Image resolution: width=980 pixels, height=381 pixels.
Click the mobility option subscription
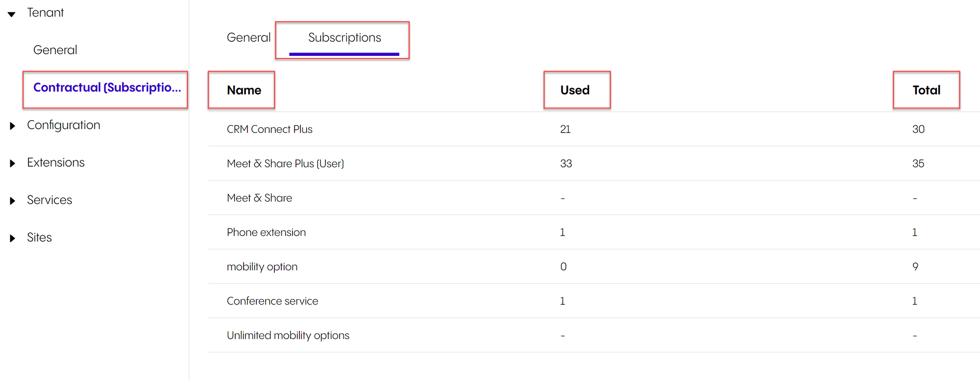coord(262,267)
